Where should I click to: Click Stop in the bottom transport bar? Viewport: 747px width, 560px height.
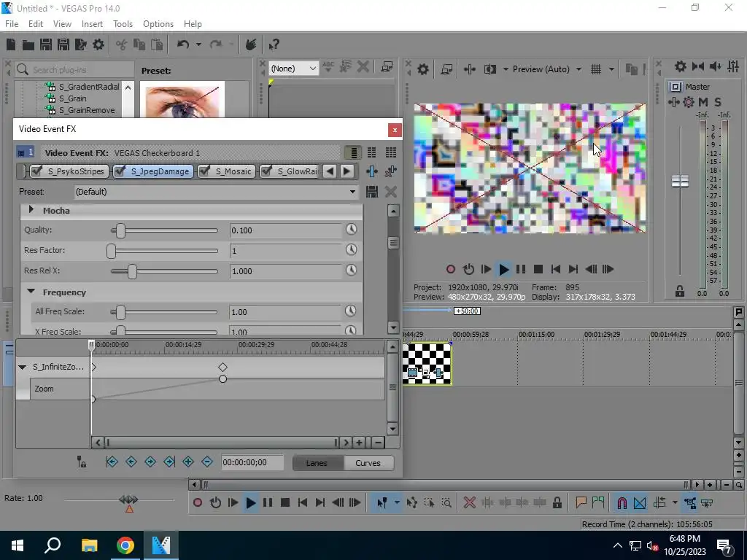(285, 503)
